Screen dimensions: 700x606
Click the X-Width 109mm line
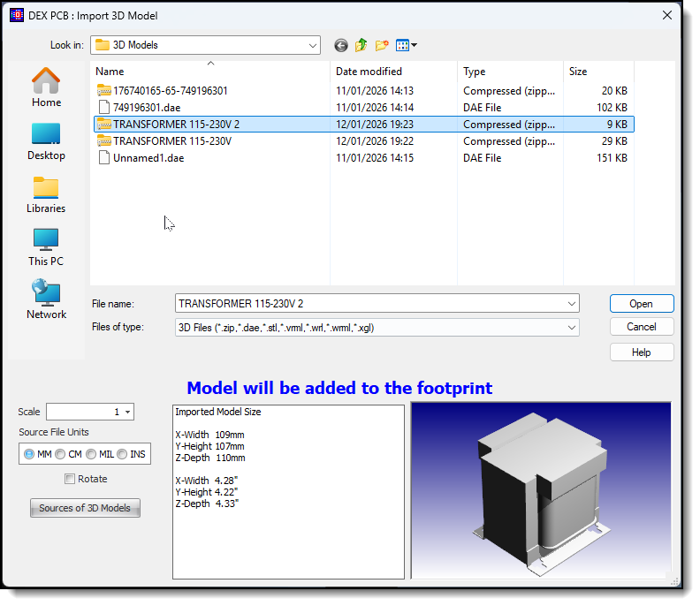point(209,435)
